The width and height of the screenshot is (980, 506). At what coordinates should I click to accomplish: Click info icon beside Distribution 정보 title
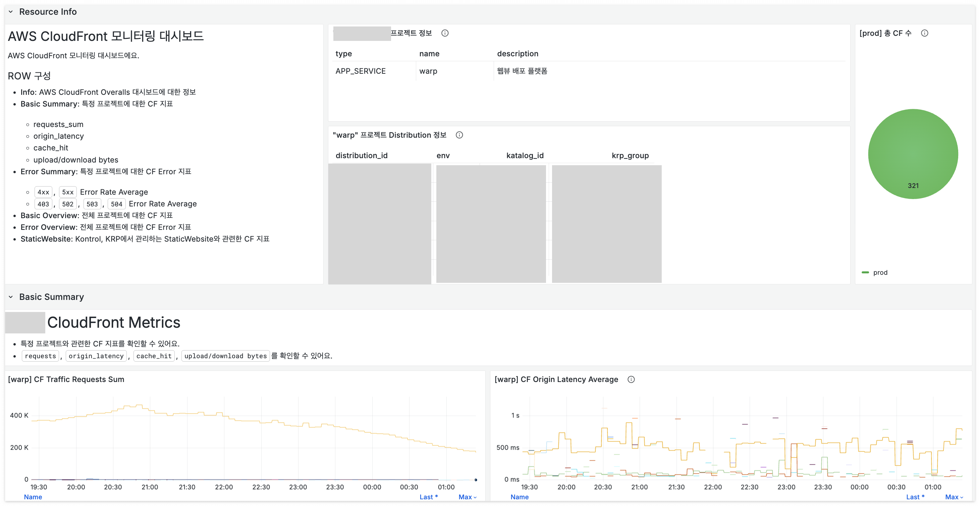click(459, 135)
